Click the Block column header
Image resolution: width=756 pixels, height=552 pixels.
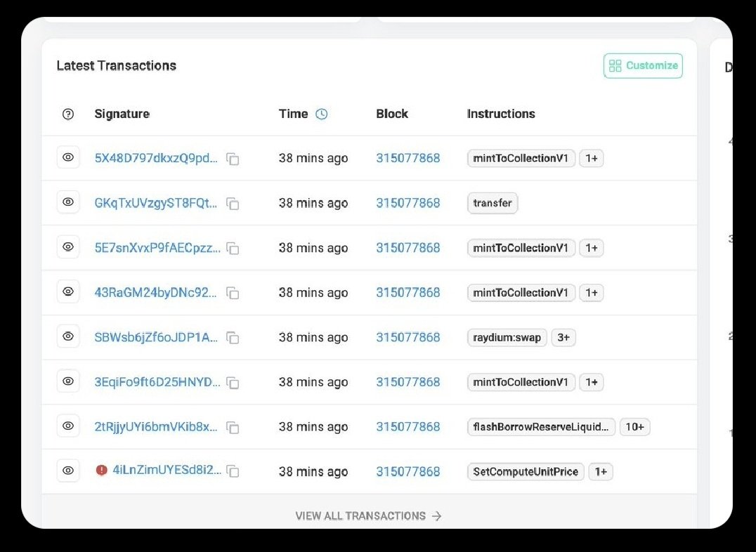pyautogui.click(x=392, y=114)
